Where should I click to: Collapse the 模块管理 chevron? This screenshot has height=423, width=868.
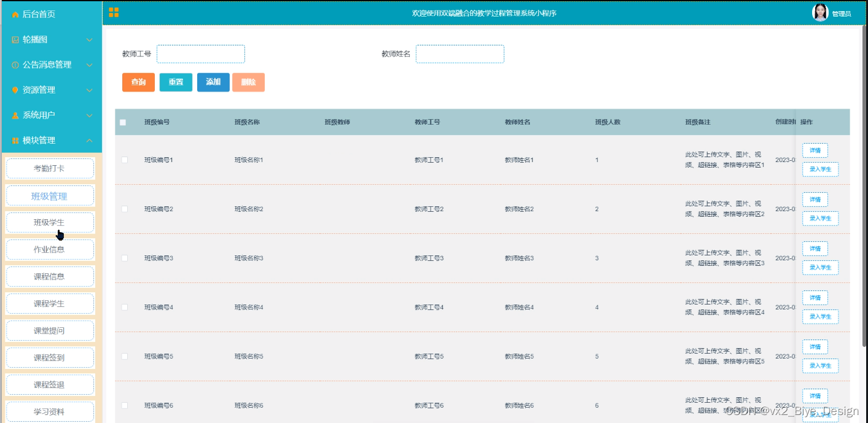coord(90,141)
